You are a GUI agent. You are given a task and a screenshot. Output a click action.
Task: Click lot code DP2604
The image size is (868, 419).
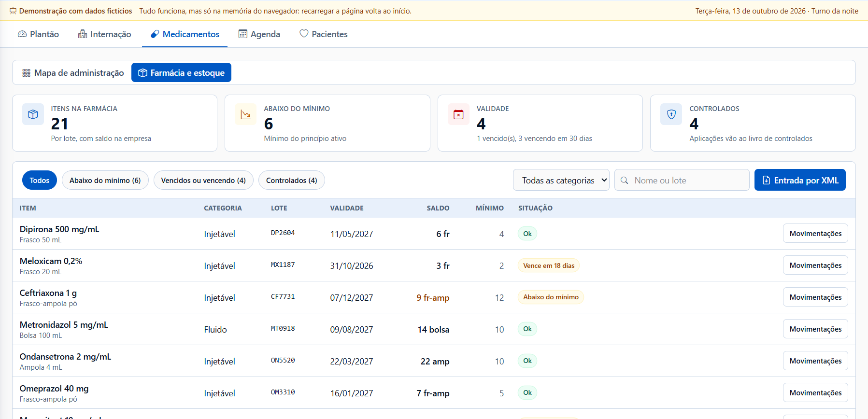point(283,233)
